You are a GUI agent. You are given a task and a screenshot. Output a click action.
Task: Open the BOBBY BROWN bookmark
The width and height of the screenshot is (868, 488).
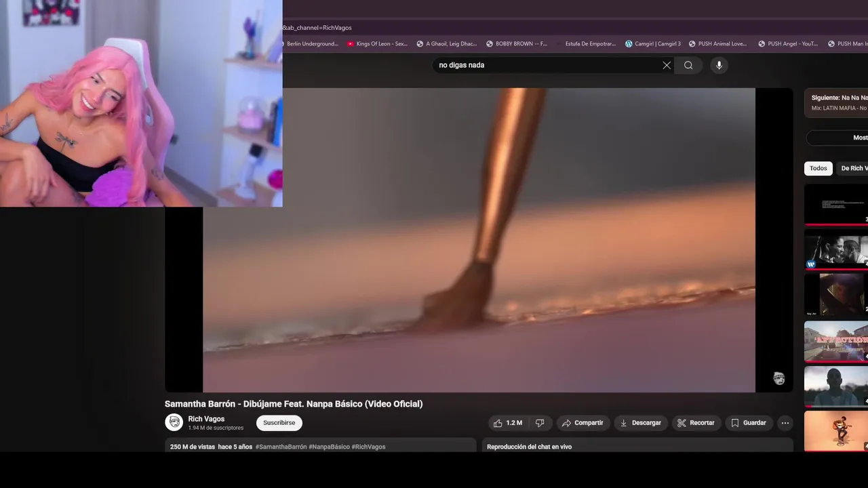tap(516, 43)
